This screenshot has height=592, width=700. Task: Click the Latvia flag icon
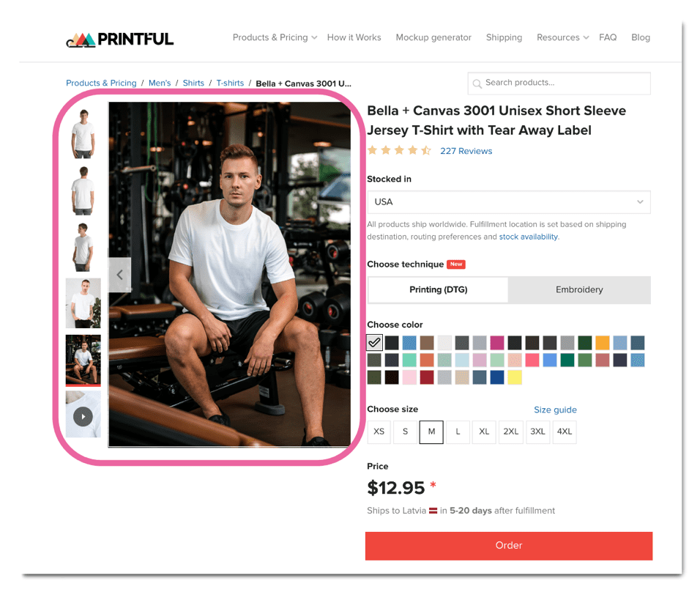coord(433,511)
